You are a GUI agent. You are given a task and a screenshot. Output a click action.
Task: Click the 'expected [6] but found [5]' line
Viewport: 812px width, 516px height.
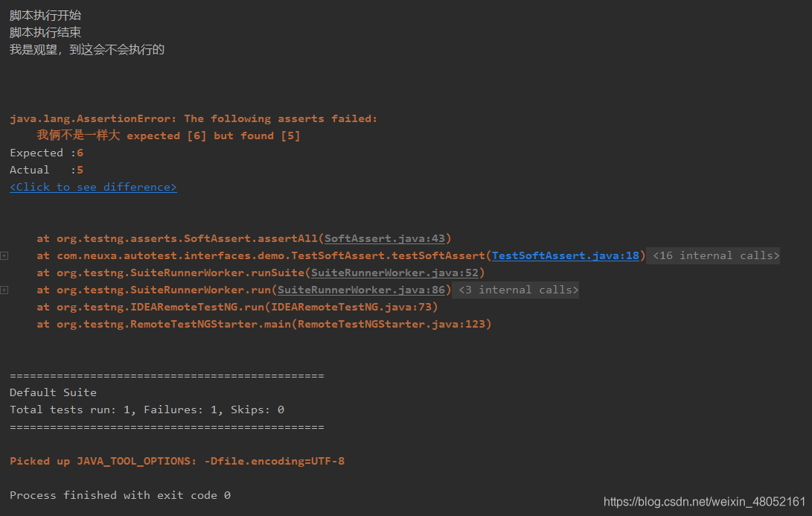click(x=168, y=136)
